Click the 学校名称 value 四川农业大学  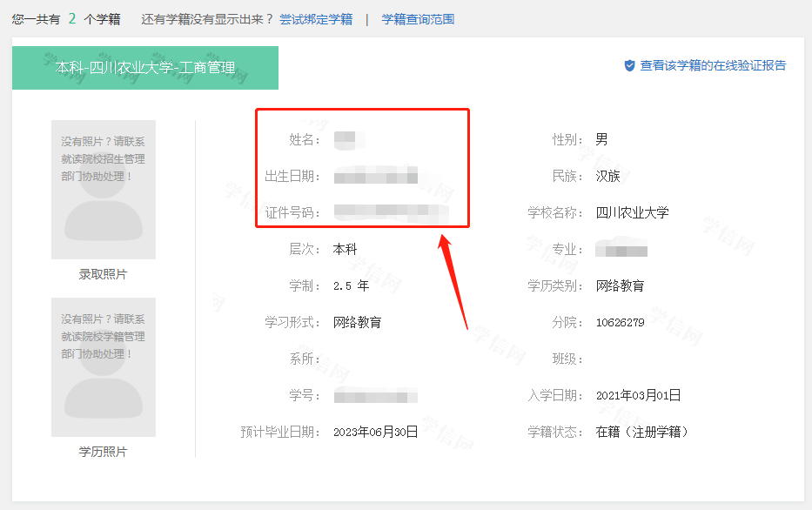pos(632,212)
